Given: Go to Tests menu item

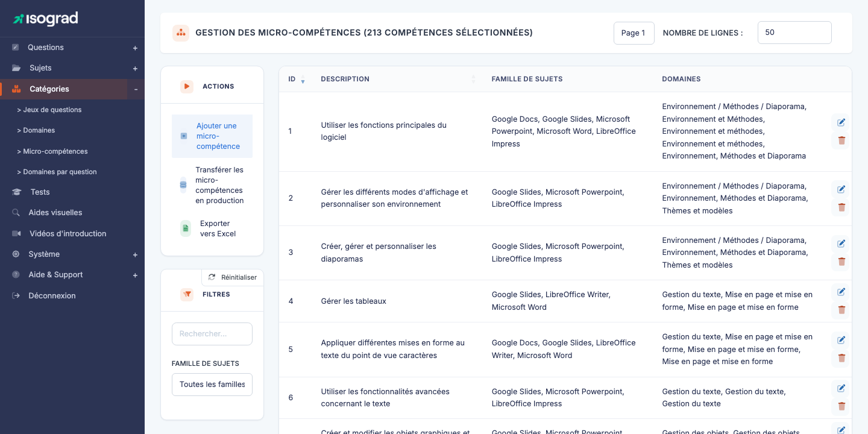Looking at the screenshot, I should click(x=40, y=192).
